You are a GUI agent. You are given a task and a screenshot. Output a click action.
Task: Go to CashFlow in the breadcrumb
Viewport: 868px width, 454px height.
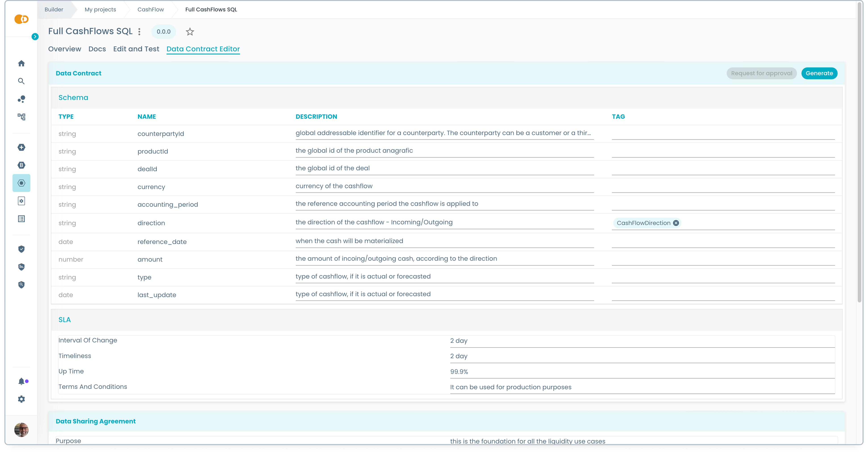tap(150, 9)
